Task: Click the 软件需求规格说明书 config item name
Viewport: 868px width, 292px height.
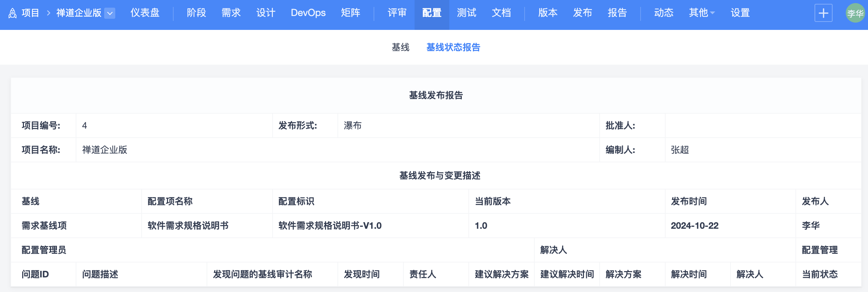Action: click(x=188, y=226)
